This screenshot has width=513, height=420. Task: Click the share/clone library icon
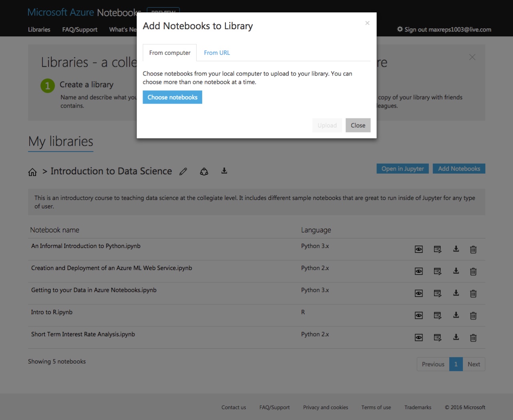204,172
